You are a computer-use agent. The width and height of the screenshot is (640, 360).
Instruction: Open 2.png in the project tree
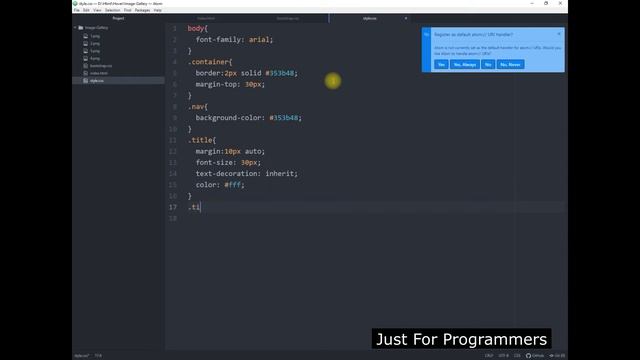95,44
